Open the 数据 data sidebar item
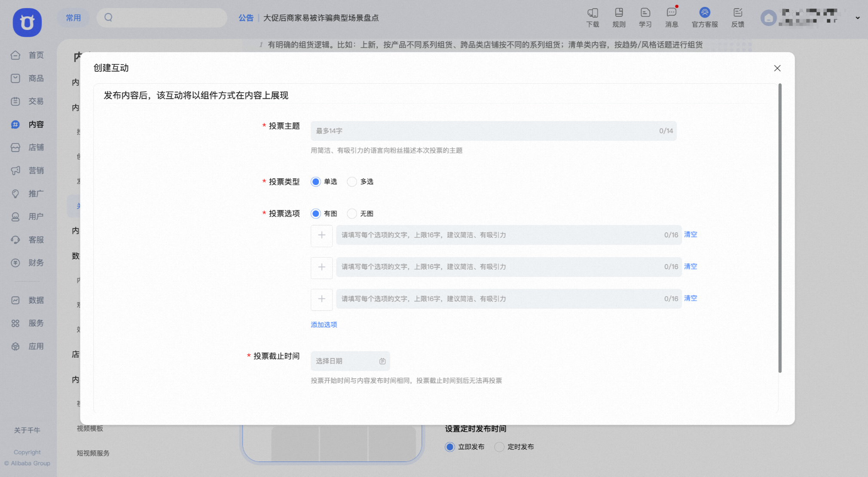 (28, 300)
